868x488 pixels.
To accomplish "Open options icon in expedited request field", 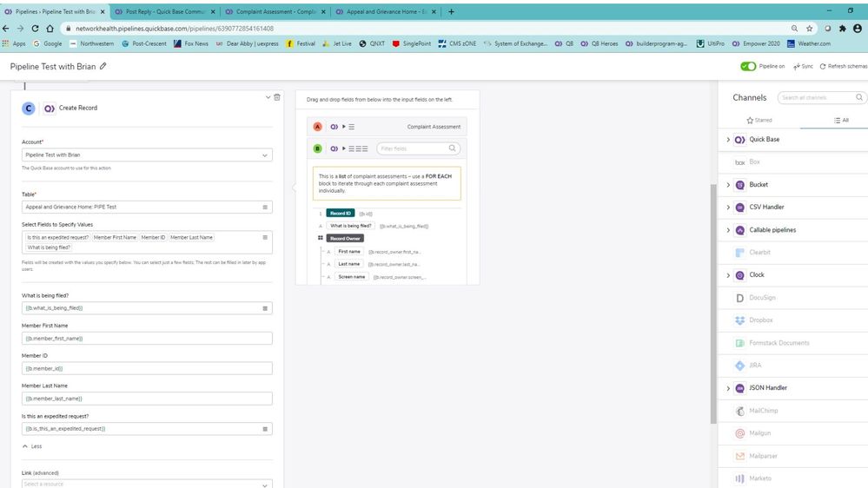I will [x=265, y=429].
